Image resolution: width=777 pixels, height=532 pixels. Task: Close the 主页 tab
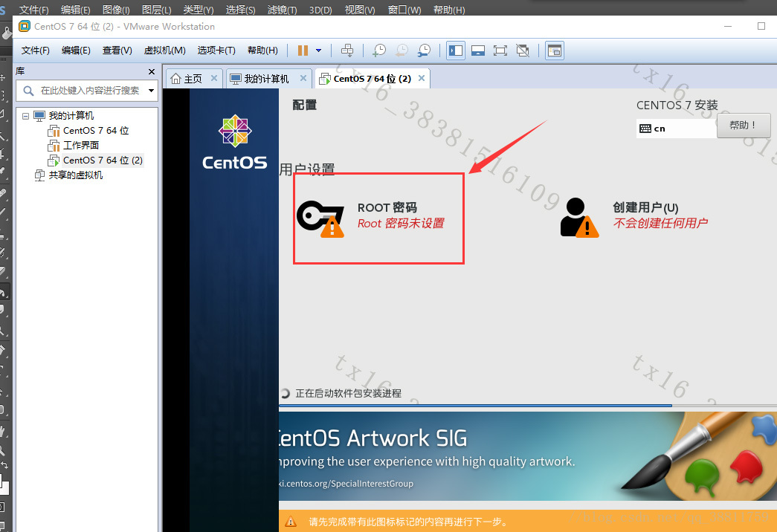pos(214,78)
